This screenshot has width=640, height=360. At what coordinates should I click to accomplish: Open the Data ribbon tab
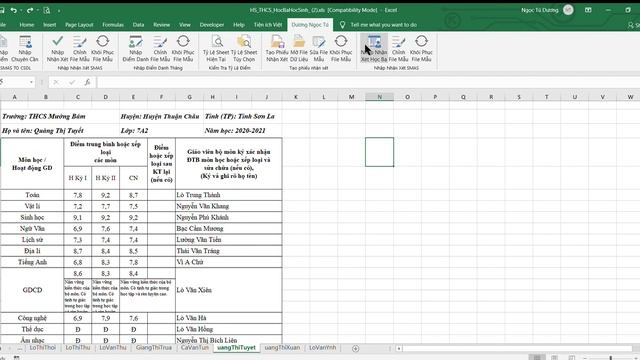(x=138, y=25)
